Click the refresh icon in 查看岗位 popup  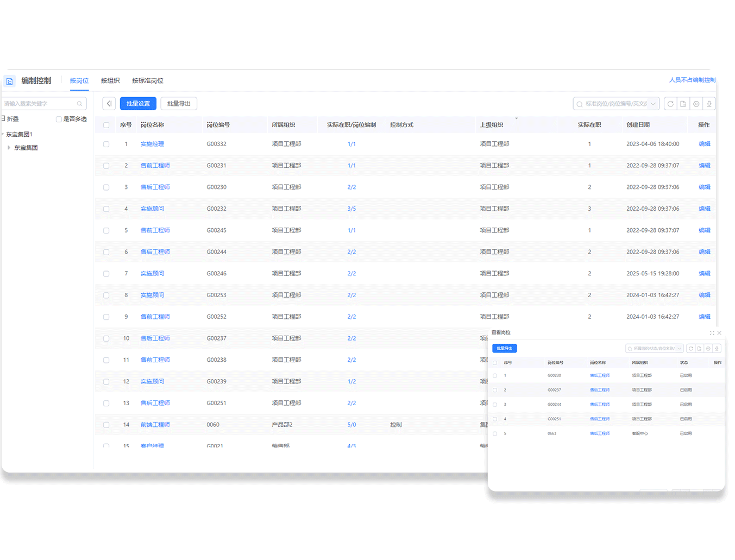coord(690,349)
